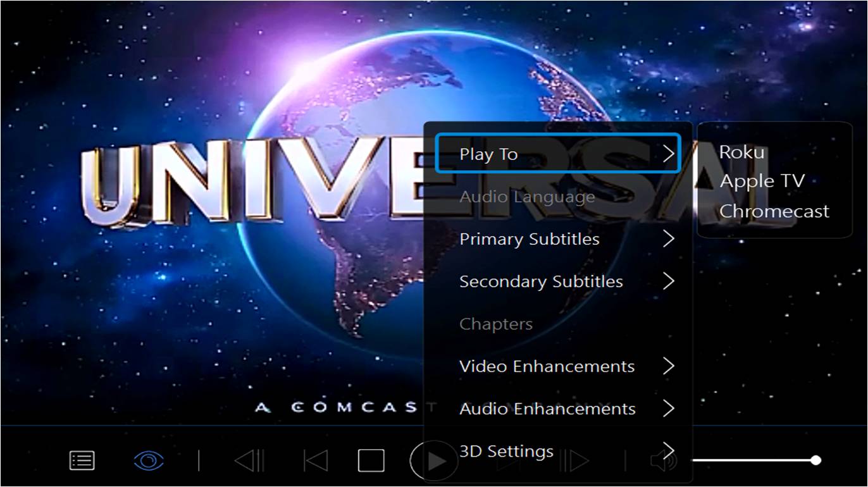Step one frame backward

click(x=249, y=460)
